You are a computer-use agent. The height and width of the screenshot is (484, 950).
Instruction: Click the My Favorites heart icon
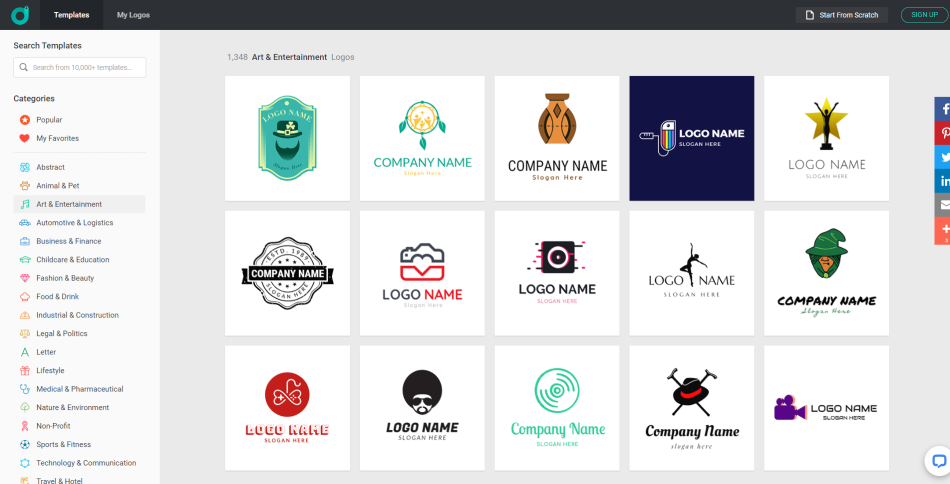pos(24,138)
